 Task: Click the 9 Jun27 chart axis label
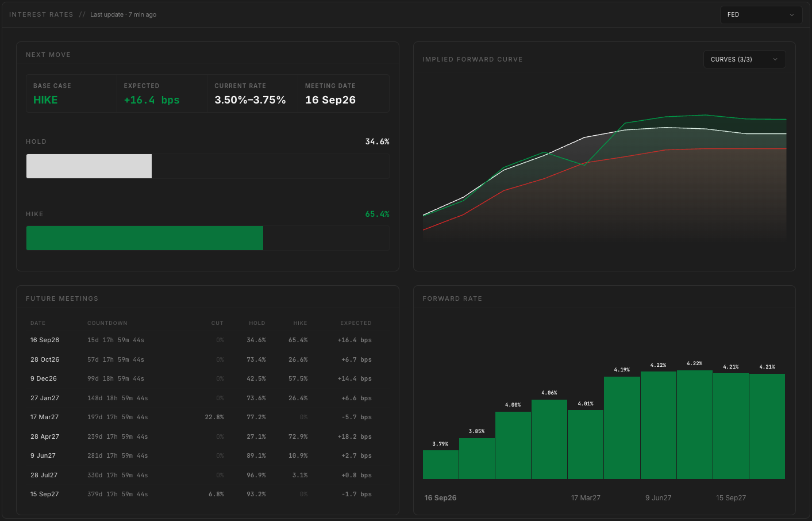(x=659, y=498)
